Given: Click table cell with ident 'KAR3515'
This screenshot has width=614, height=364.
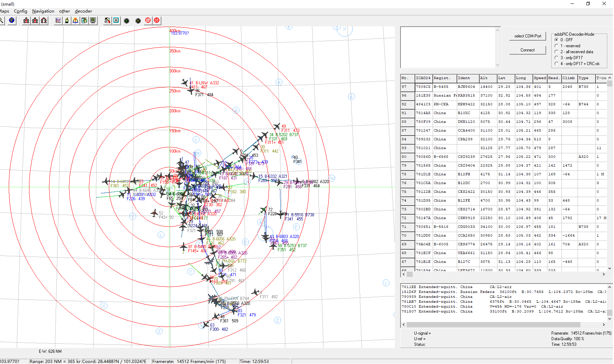Looking at the screenshot, I should [x=468, y=96].
